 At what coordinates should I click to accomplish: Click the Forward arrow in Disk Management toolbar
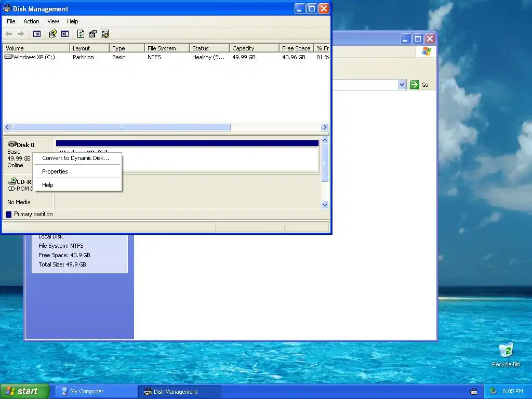(21, 34)
